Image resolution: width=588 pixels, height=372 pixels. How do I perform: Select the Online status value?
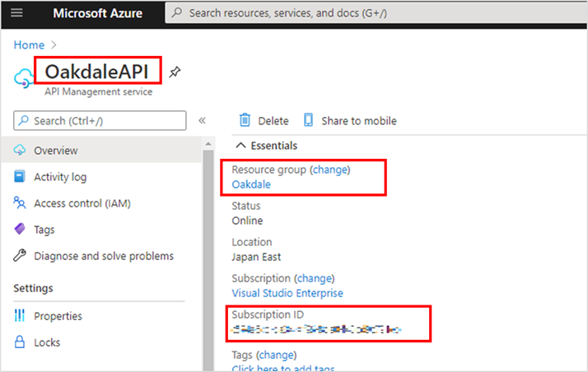point(247,221)
